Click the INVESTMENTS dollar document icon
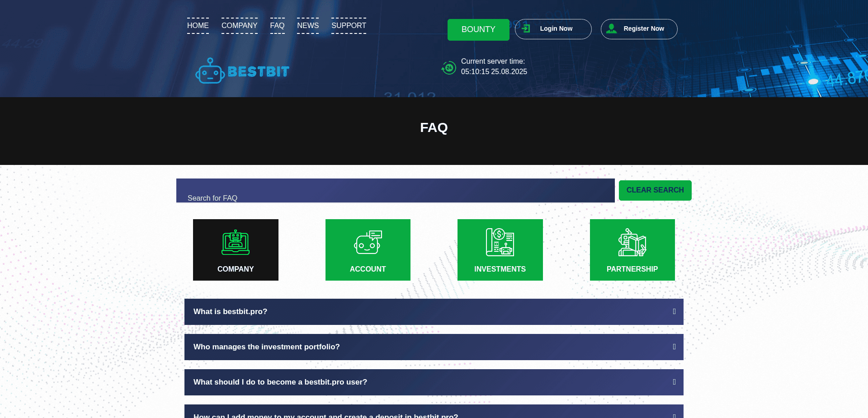The width and height of the screenshot is (868, 418). tap(500, 243)
